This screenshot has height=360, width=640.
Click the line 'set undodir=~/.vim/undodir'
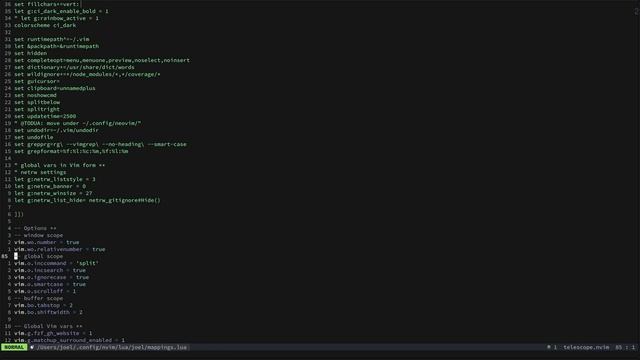[56, 130]
